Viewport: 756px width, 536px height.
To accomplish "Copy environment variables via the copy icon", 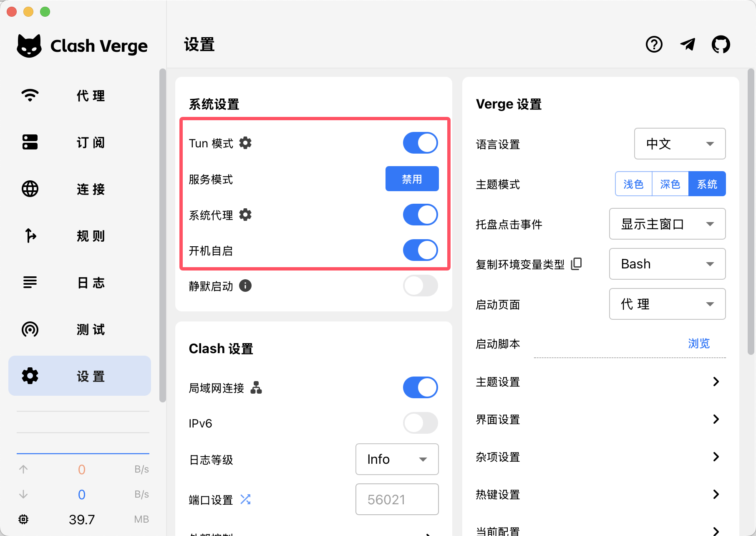I will [x=576, y=263].
